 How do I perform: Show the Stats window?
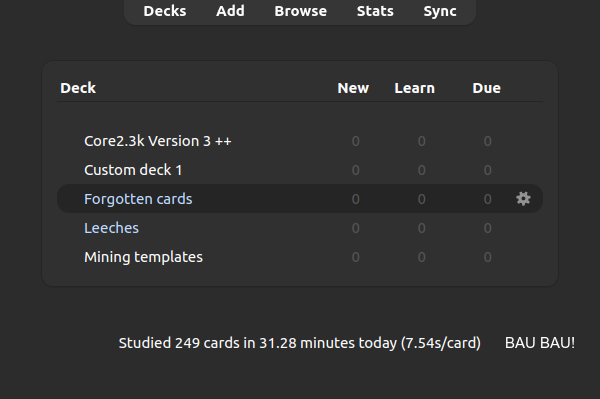pyautogui.click(x=375, y=11)
